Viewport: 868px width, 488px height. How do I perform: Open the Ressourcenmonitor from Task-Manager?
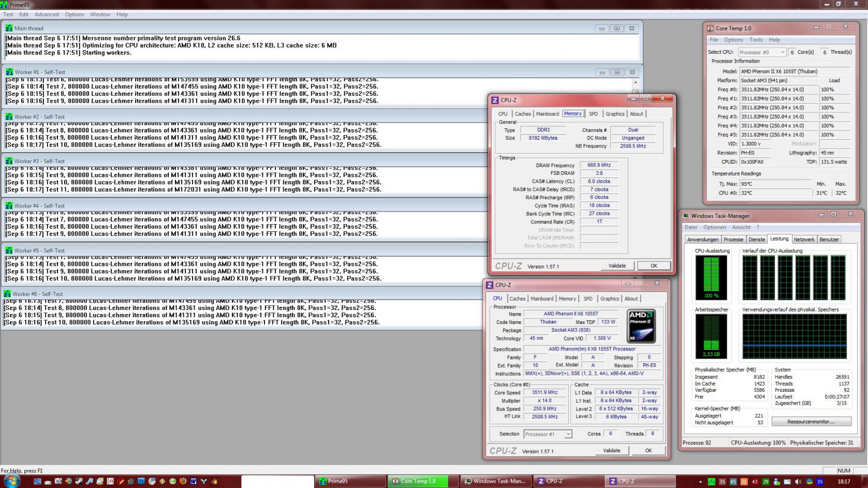tap(811, 422)
